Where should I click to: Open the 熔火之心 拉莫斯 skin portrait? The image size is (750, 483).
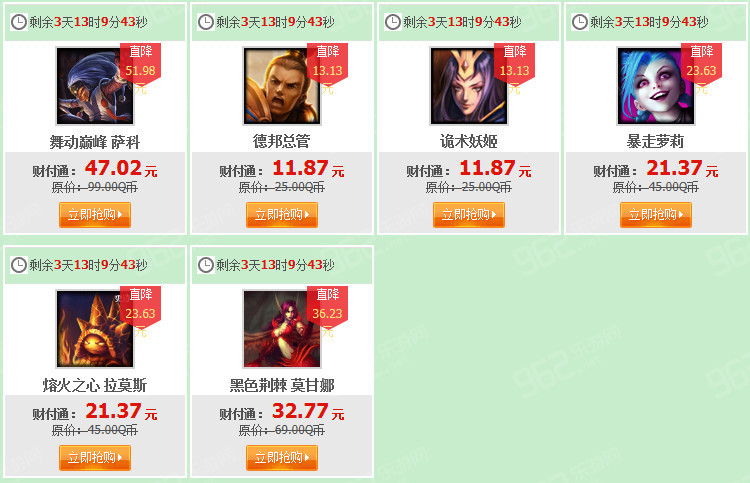pos(95,329)
